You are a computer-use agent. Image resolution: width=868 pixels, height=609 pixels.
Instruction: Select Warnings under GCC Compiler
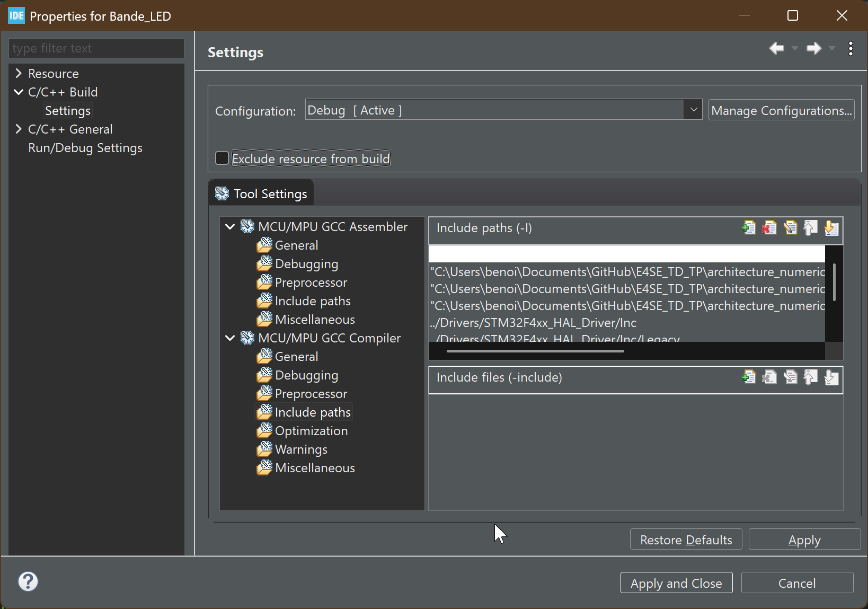point(301,449)
